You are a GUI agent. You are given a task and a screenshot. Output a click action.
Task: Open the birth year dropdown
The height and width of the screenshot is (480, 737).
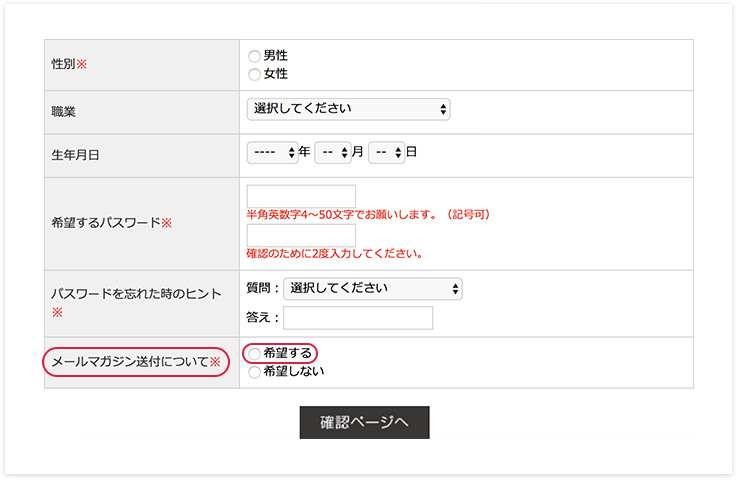click(272, 153)
